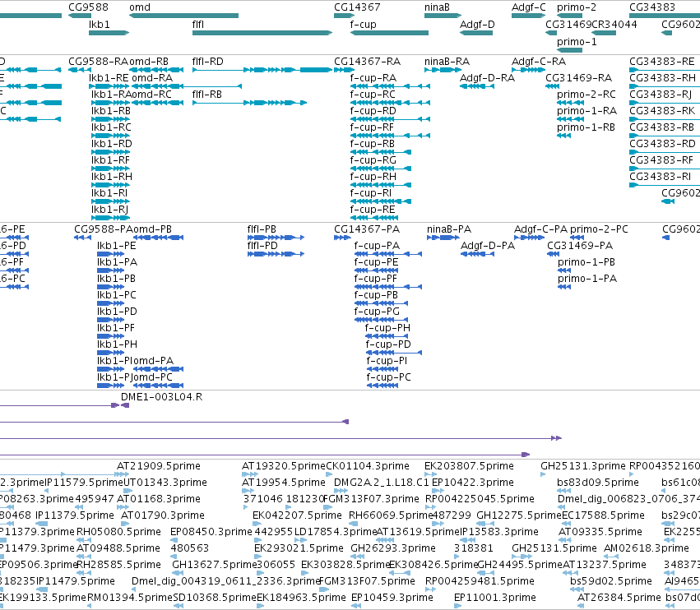
Task: Select the f-cup-RG transcript label
Action: (373, 159)
